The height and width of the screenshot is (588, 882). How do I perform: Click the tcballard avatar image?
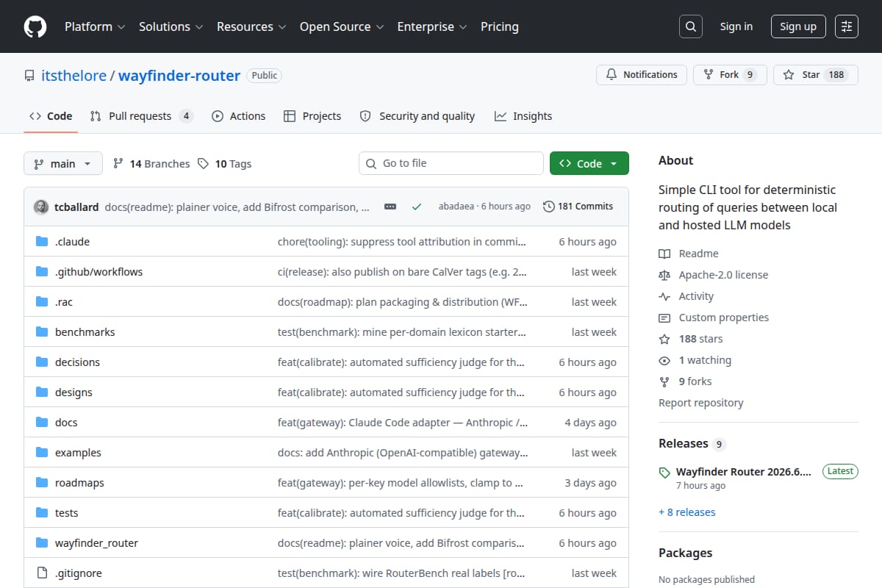(x=41, y=207)
